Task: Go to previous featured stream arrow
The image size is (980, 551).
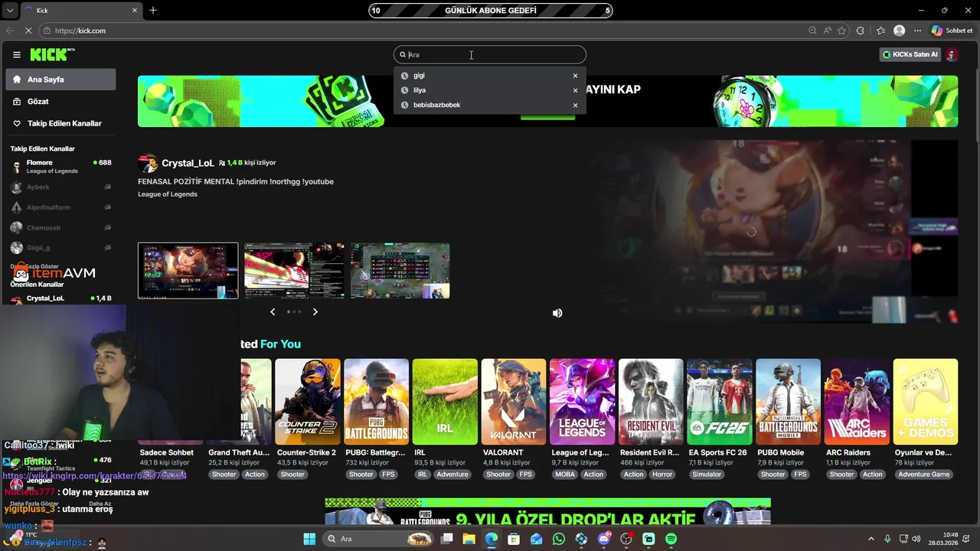Action: [273, 312]
